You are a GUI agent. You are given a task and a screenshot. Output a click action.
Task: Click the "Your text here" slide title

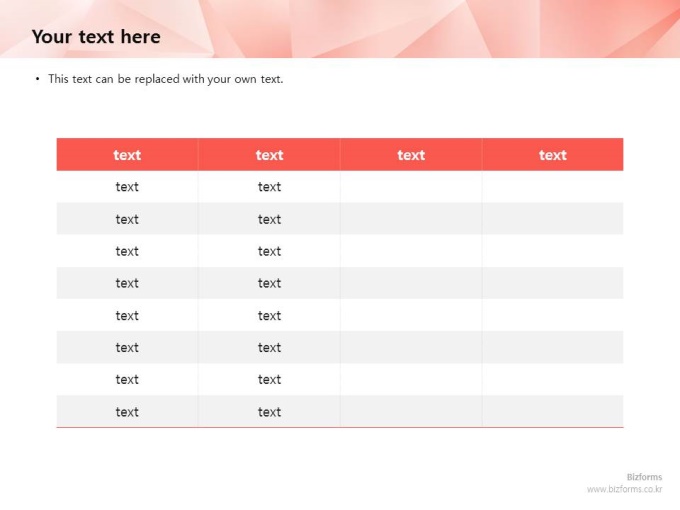(x=96, y=37)
